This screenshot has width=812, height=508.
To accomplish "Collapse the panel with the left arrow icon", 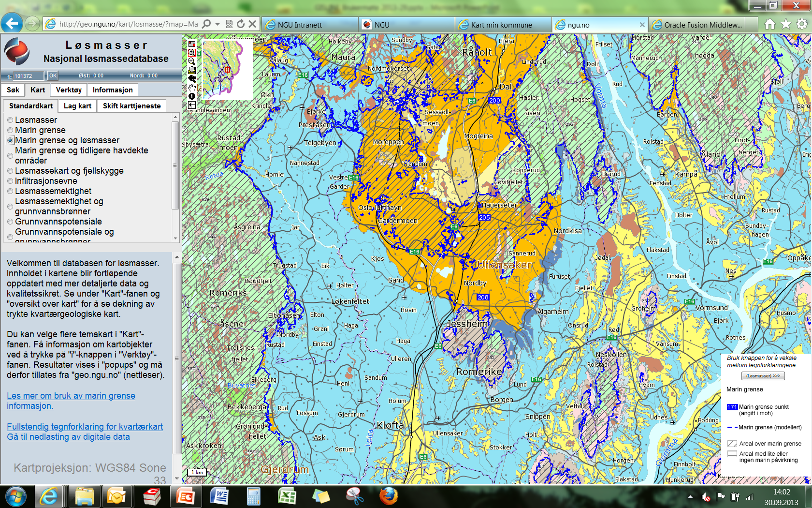I will 192,105.
